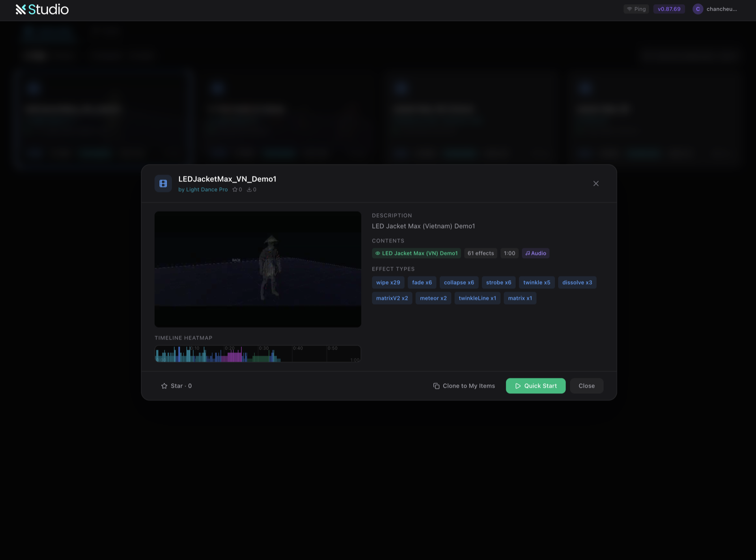Select the matrixV2 x2 effect tag
This screenshot has height=560, width=756.
coord(392,298)
